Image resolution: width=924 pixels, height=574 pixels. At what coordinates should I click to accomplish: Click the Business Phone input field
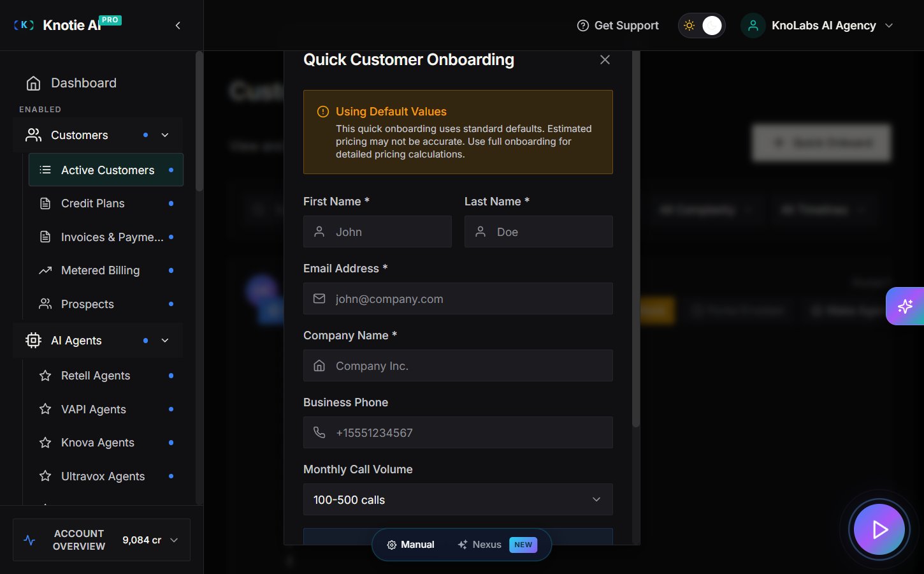point(458,432)
